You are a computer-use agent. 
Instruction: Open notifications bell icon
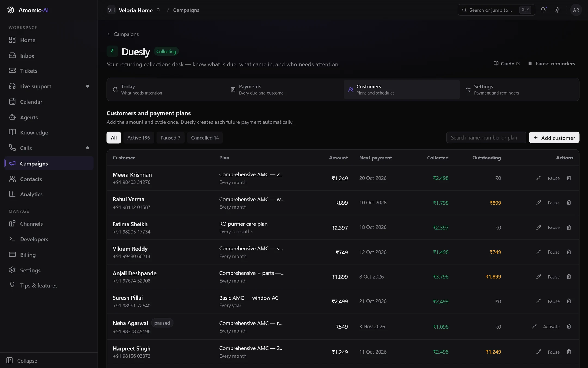click(x=543, y=10)
